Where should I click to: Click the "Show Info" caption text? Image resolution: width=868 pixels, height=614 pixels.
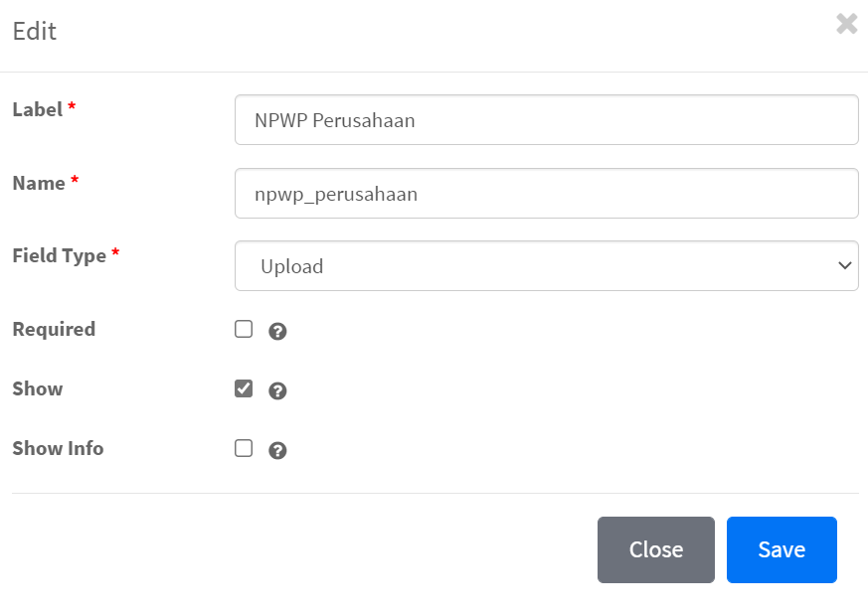click(58, 448)
